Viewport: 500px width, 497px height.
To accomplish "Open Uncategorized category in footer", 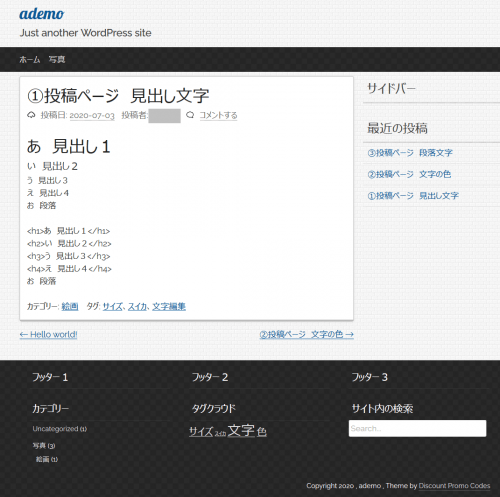I will coord(60,429).
